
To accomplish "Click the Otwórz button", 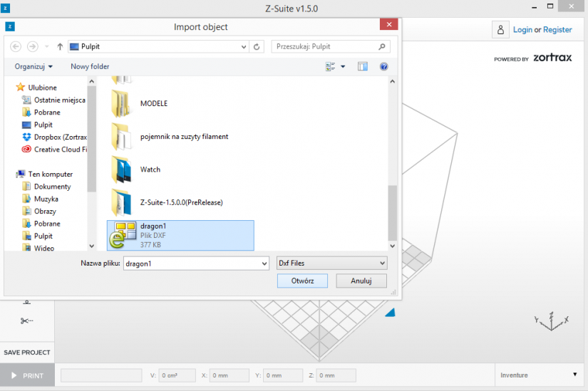I will [302, 281].
